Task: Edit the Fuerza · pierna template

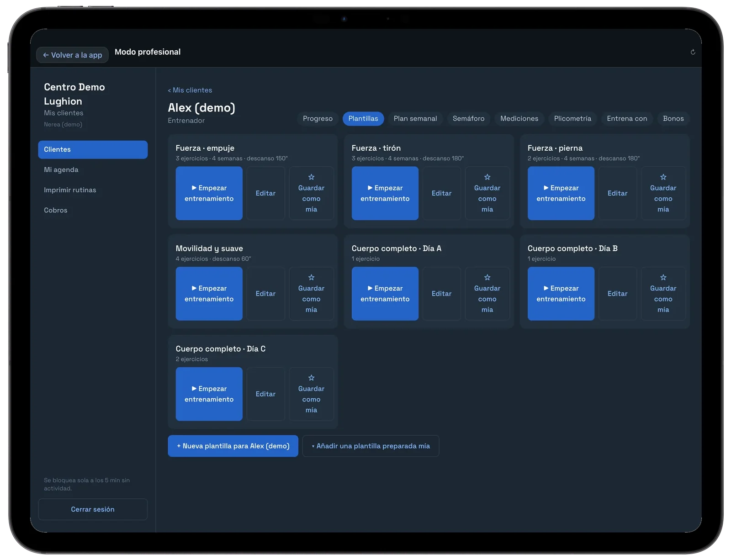Action: pos(617,193)
